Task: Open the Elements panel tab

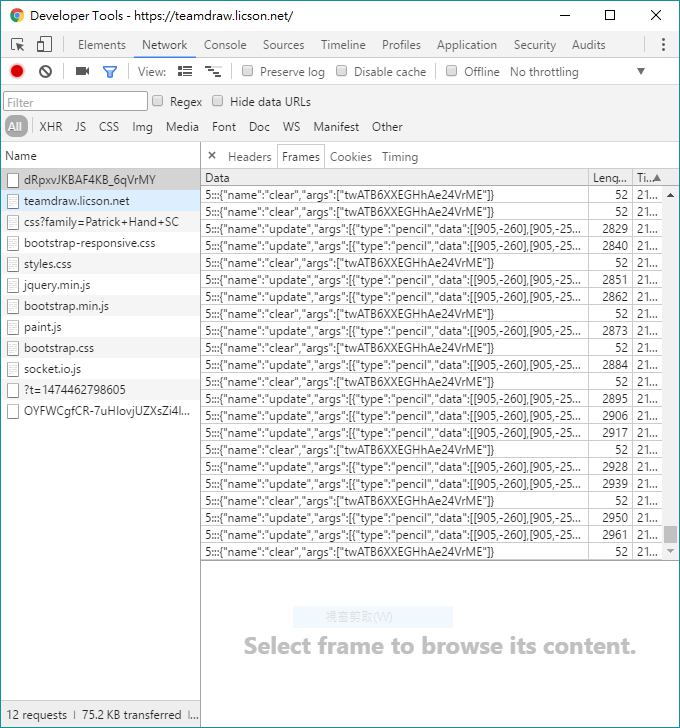Action: [102, 45]
